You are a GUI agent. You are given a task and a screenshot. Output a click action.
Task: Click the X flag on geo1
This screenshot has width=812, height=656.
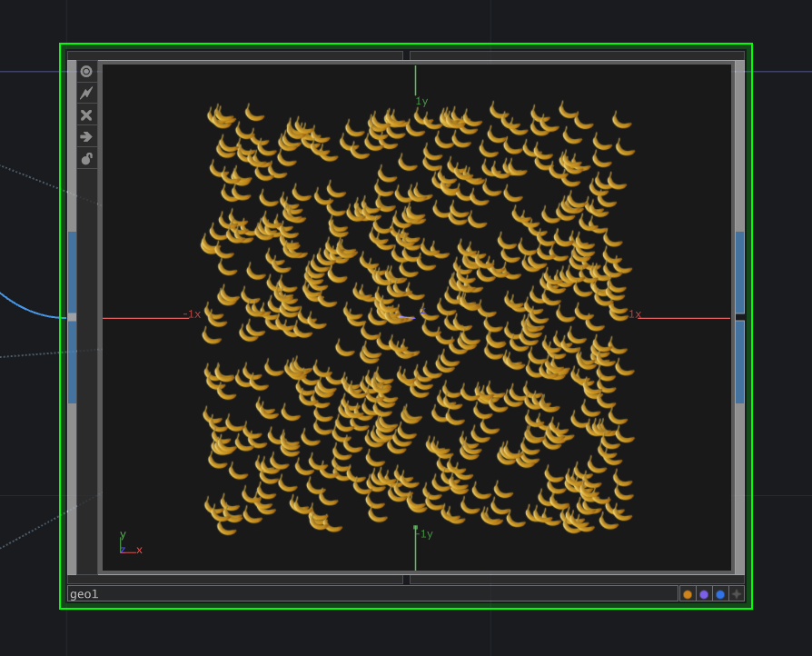pyautogui.click(x=86, y=114)
